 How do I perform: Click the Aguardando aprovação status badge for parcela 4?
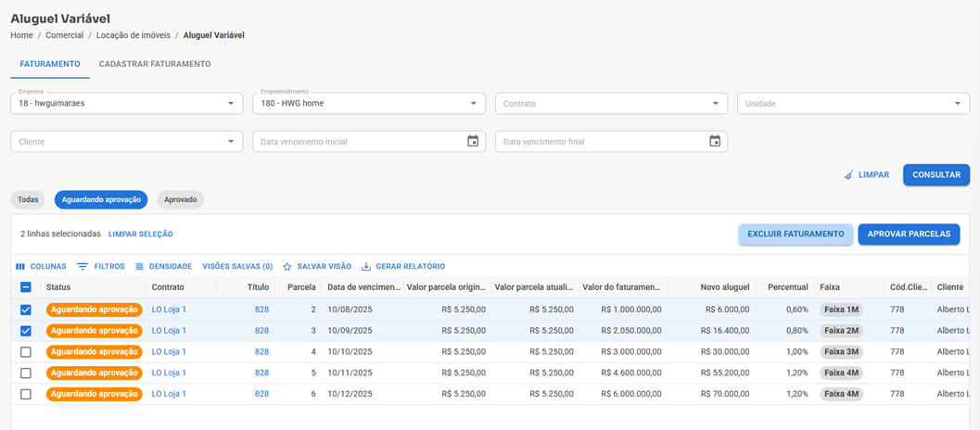(95, 352)
